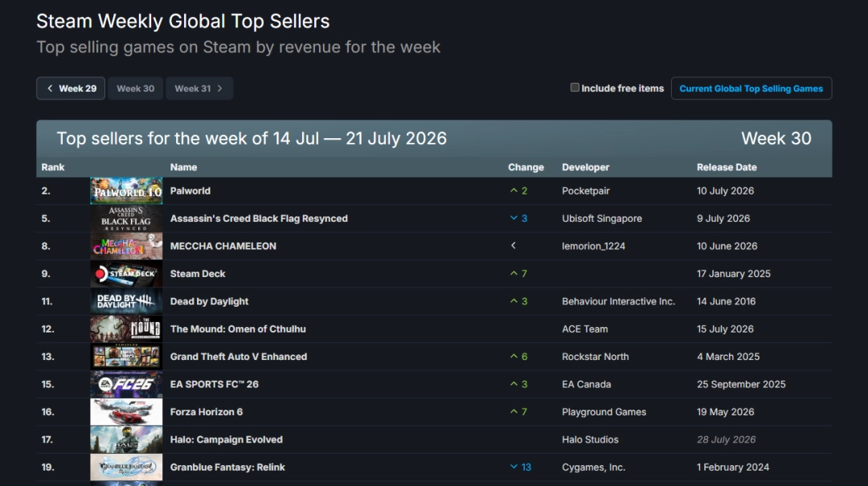Click the Halo: Campaign Evolved title

tap(227, 439)
